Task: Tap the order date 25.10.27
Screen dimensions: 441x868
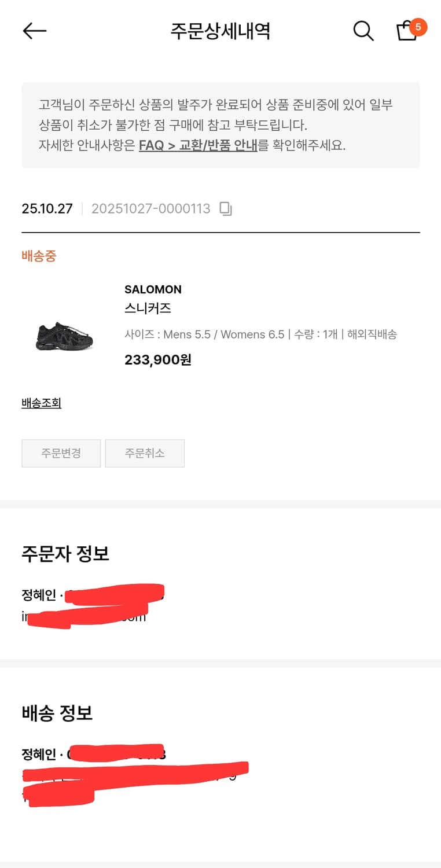Action: click(47, 209)
